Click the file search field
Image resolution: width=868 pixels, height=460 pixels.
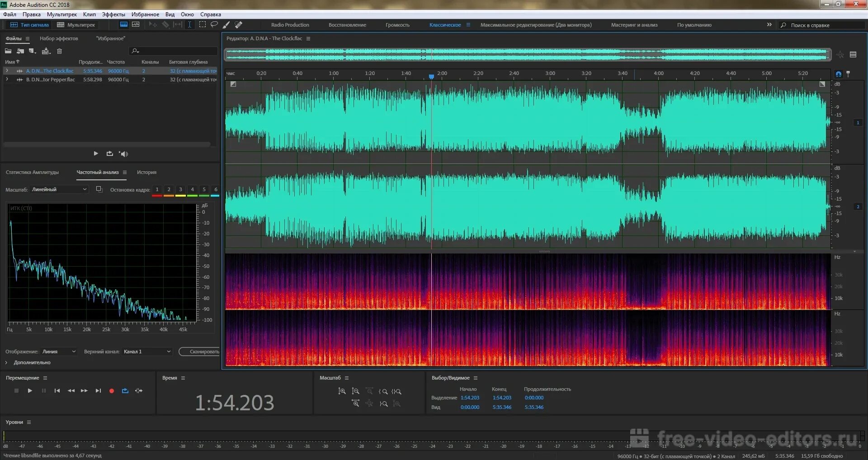(x=174, y=51)
